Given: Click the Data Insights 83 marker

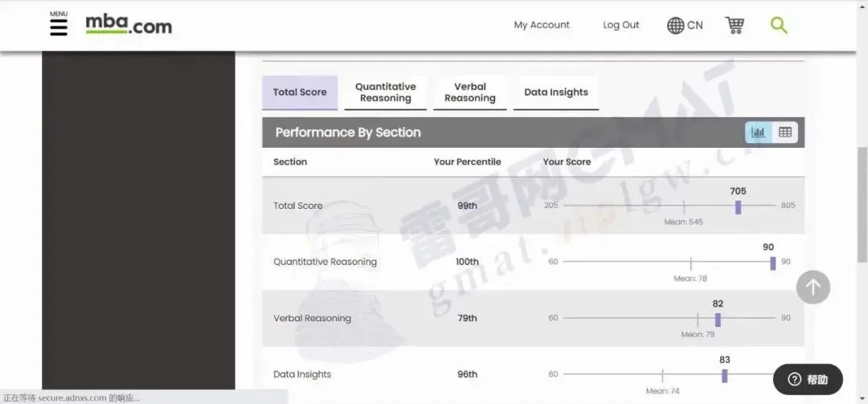Looking at the screenshot, I should click(x=724, y=376).
